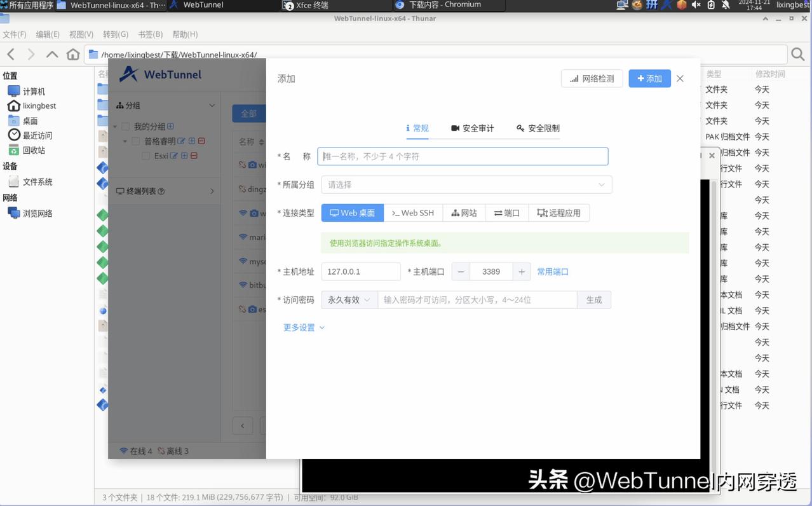The image size is (812, 506).
Task: Open the 常用端口 common ports link
Action: 553,271
